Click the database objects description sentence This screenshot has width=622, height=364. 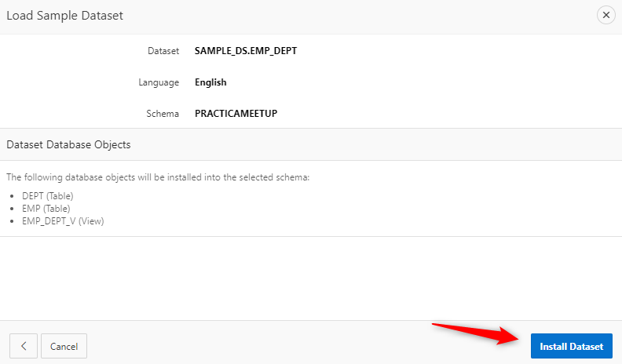tap(158, 177)
